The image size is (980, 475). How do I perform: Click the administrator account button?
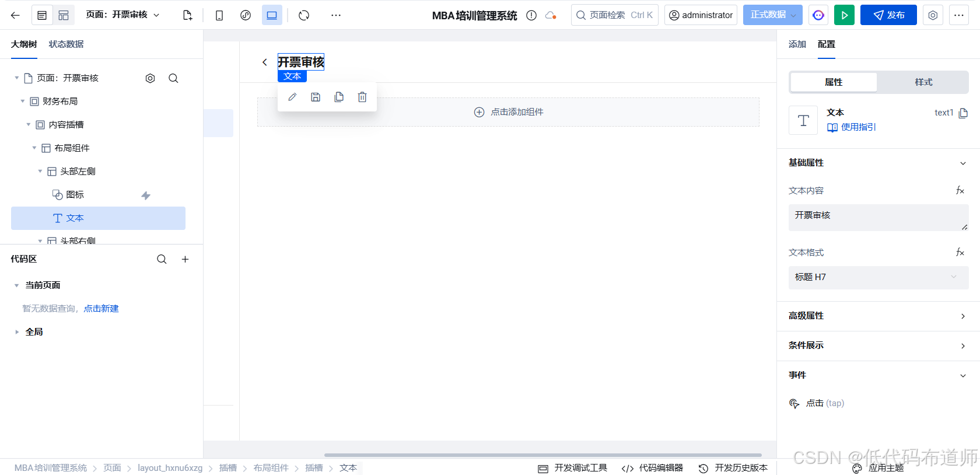click(701, 15)
